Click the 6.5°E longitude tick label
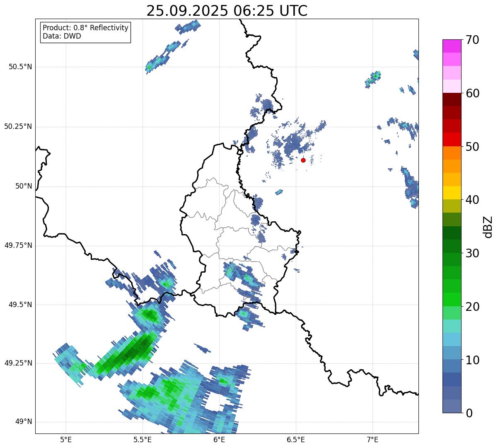498x448 pixels. 296,439
